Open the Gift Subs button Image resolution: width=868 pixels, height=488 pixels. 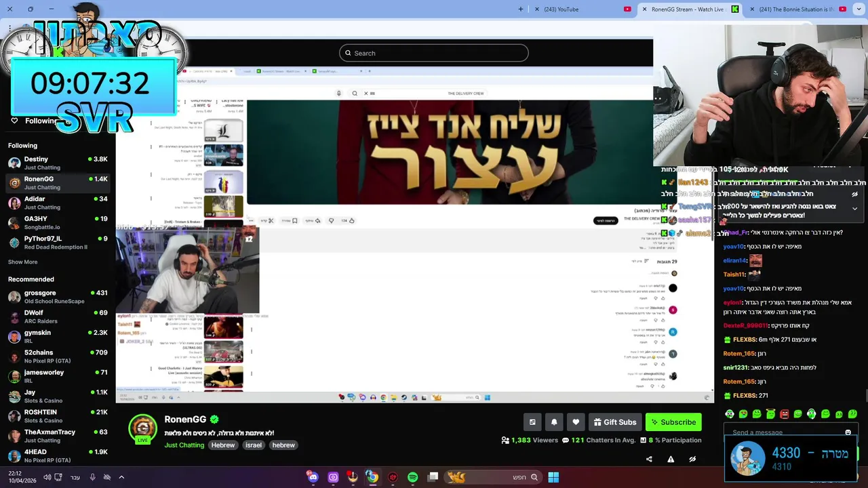point(615,422)
